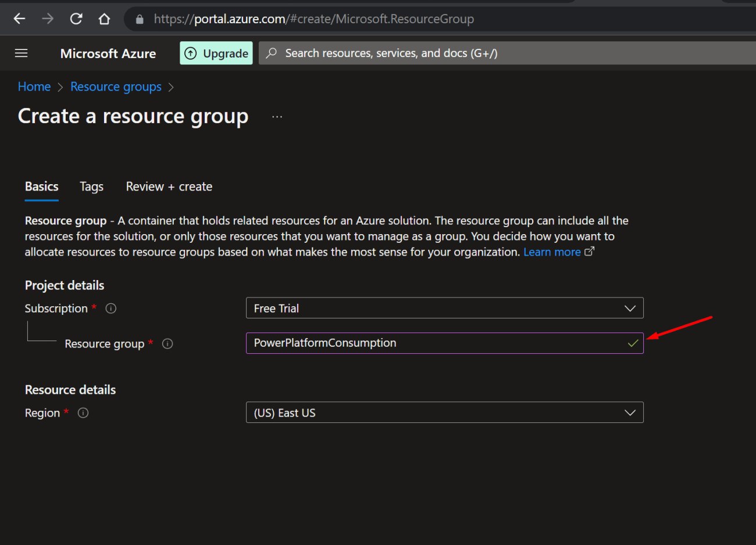Reload the page with refresh icon
Image resolution: width=756 pixels, height=545 pixels.
(76, 18)
